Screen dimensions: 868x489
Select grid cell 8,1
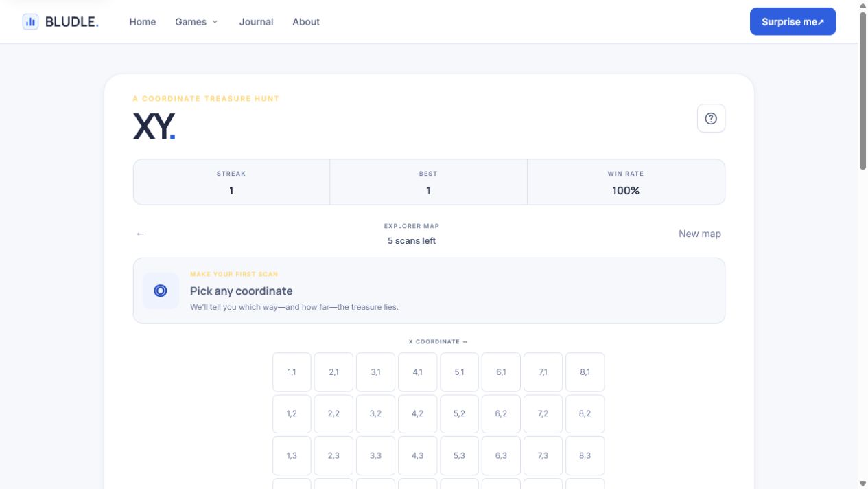(585, 372)
